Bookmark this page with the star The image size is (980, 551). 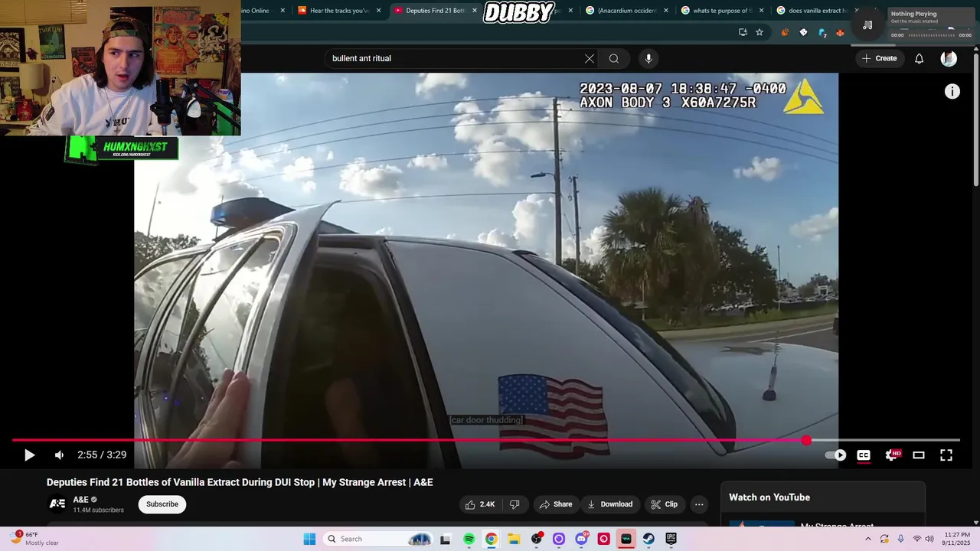pyautogui.click(x=759, y=32)
